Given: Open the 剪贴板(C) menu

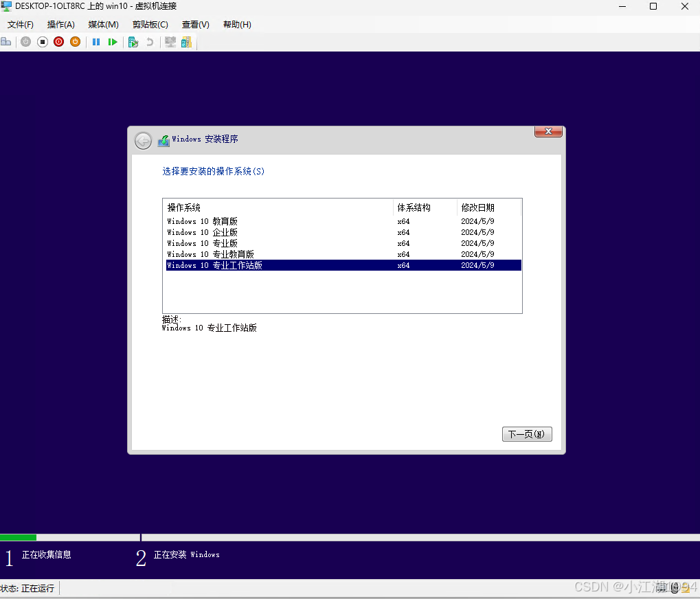Looking at the screenshot, I should (150, 25).
